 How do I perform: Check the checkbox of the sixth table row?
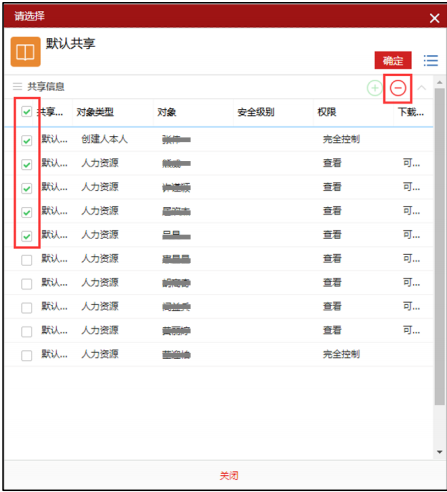click(27, 260)
